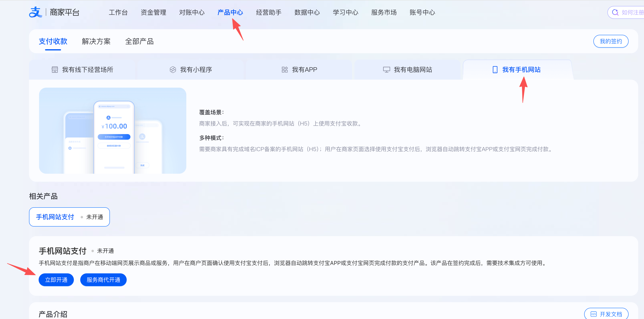This screenshot has height=319, width=644.
Task: Open the 账号中心 menu
Action: click(422, 12)
